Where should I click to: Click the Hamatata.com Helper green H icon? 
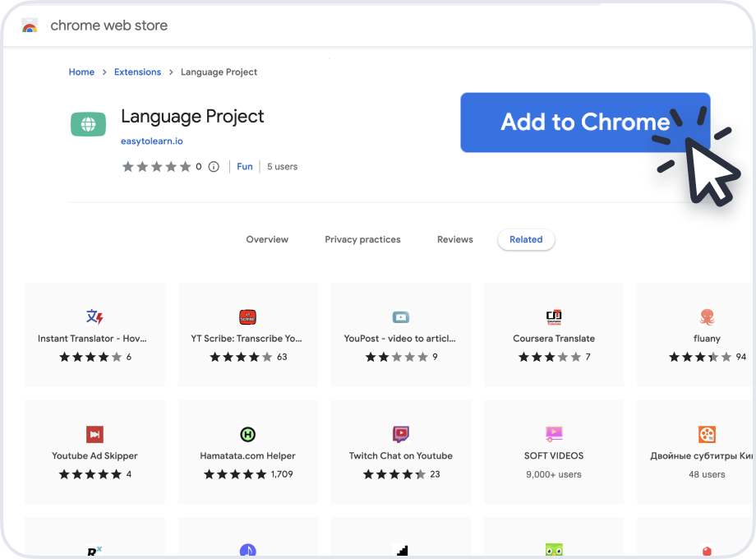click(x=248, y=435)
